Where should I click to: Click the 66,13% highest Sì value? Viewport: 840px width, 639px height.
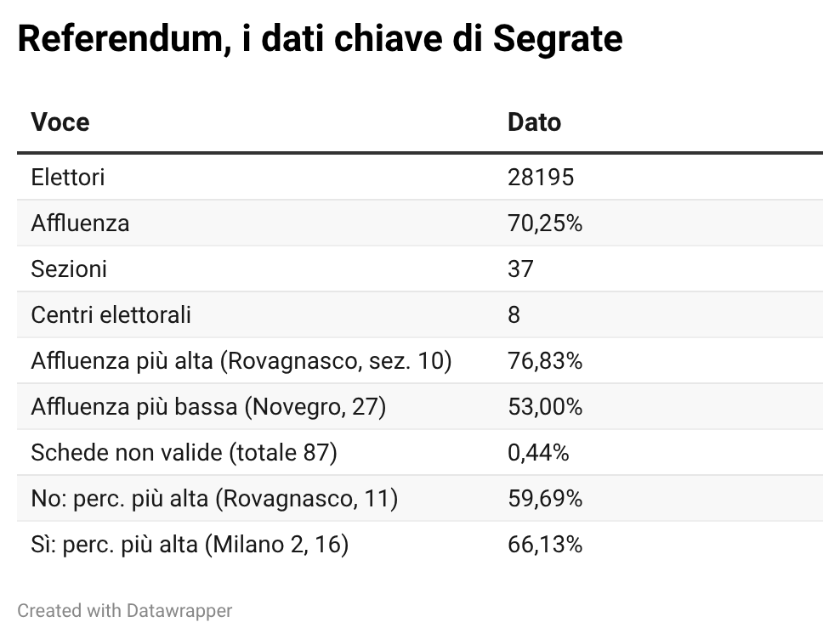click(x=544, y=544)
